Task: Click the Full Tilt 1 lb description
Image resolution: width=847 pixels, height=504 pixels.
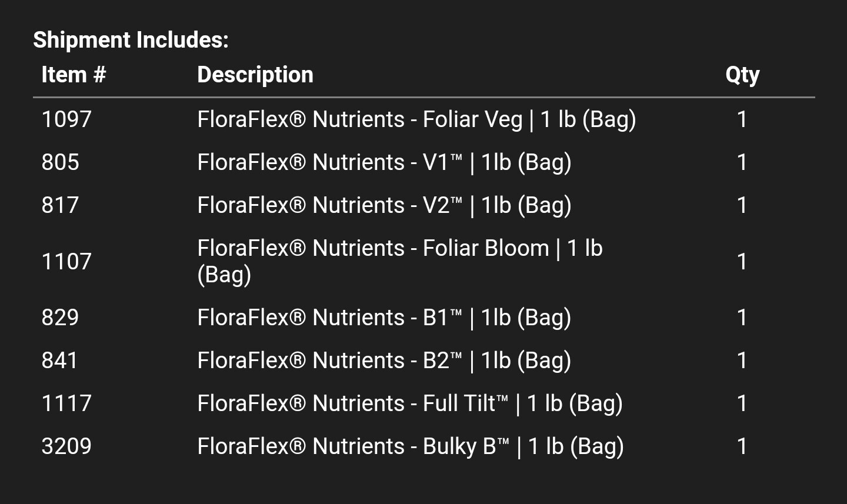Action: 410,403
